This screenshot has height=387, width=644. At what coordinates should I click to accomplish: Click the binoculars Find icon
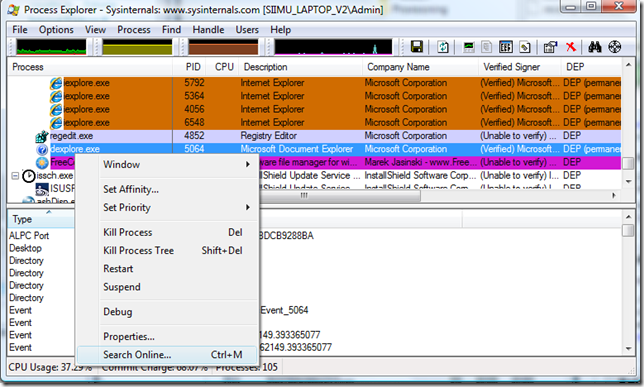pos(594,47)
